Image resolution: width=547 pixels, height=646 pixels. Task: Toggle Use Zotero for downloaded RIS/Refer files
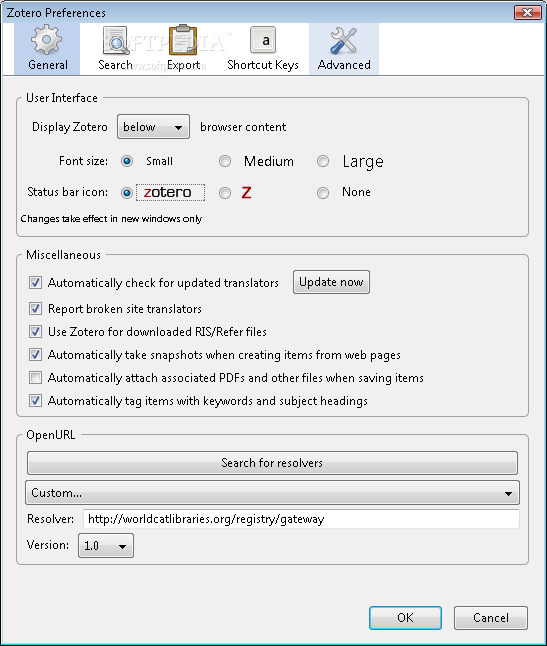[x=35, y=332]
